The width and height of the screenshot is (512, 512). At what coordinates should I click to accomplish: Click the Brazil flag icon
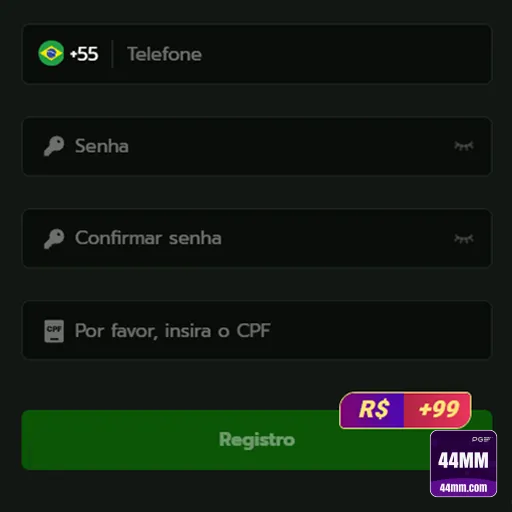tap(51, 53)
